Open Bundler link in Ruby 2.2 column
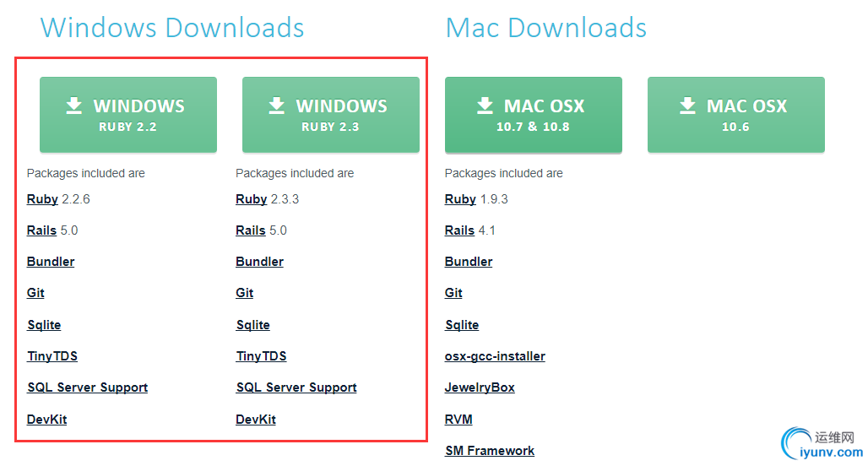868x466 pixels. click(x=51, y=262)
